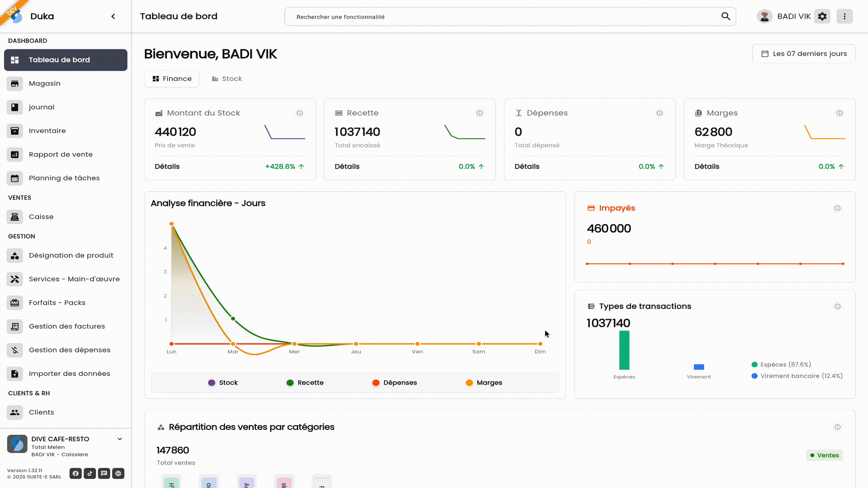This screenshot has height=488, width=868.
Task: Click the Services - Main-d'œuvre tools icon
Action: (15, 279)
